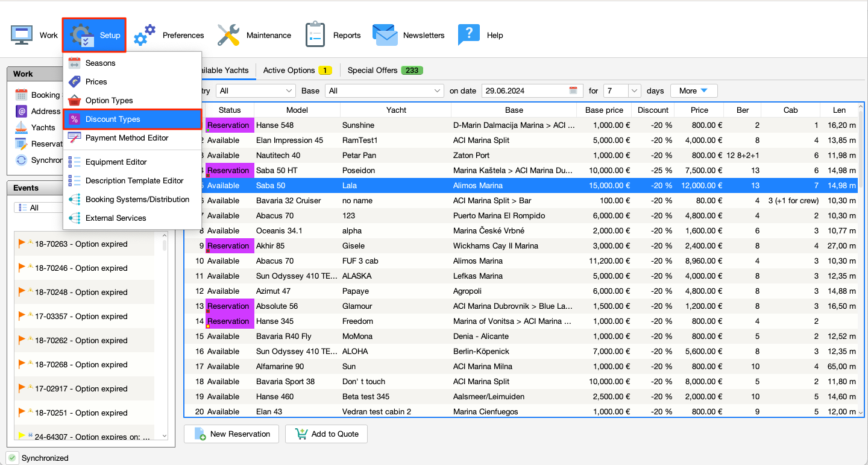868x465 pixels.
Task: Click the 'Lefkas Marina' base cell
Action: tap(514, 276)
